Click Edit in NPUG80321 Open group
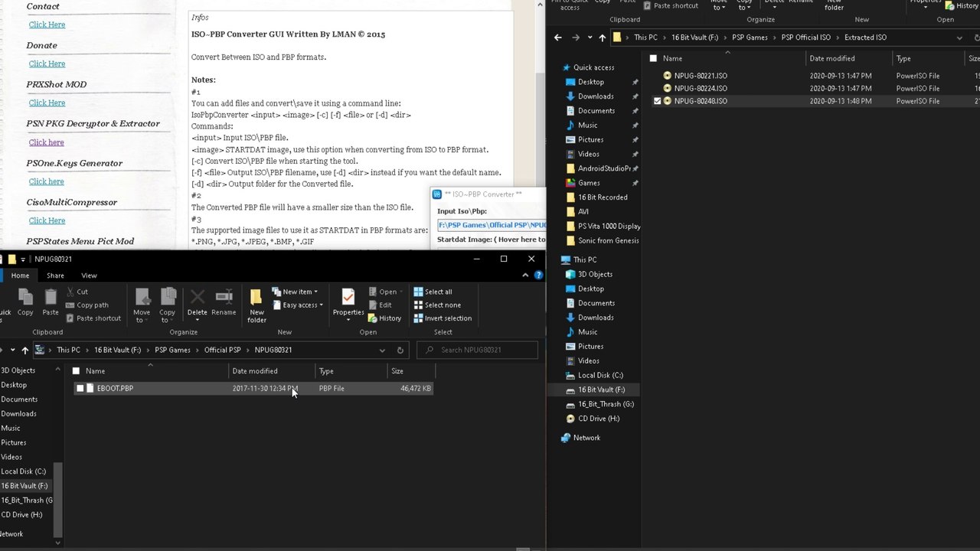This screenshot has height=551, width=980. click(380, 305)
